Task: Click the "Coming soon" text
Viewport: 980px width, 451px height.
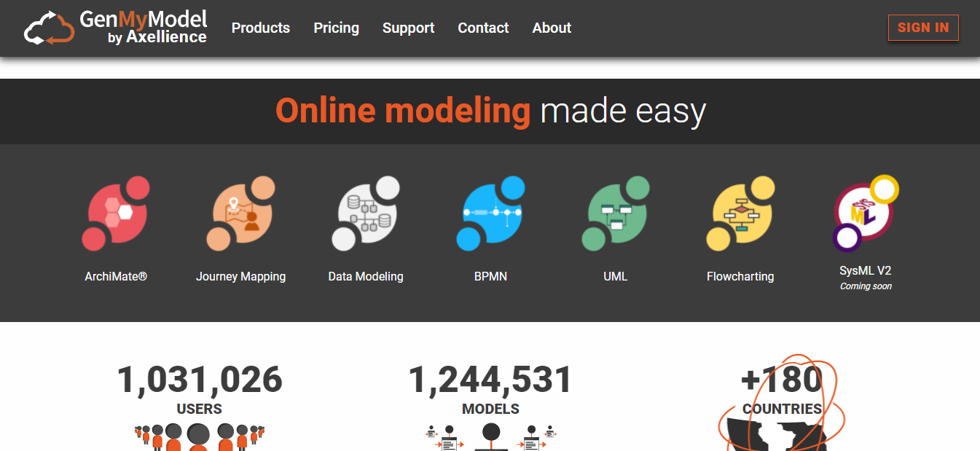Action: tap(866, 286)
